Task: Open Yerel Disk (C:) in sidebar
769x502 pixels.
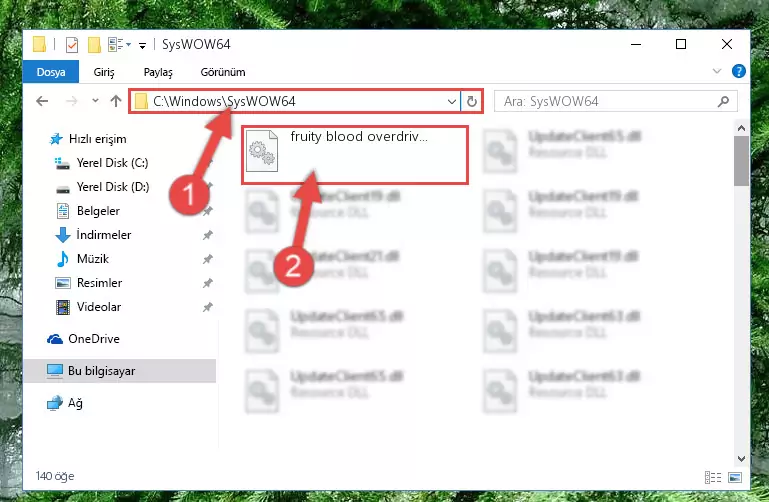Action: pos(112,163)
